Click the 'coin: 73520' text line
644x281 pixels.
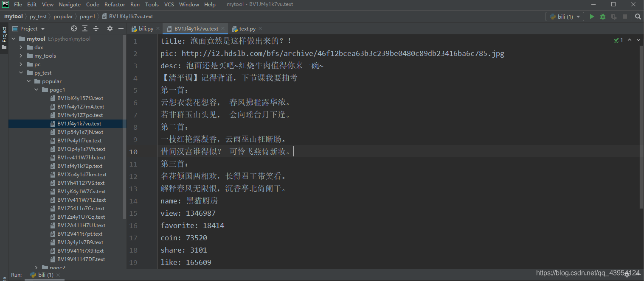[184, 238]
